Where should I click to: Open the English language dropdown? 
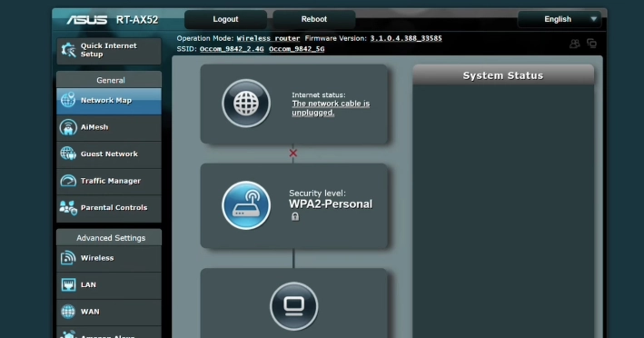(560, 19)
